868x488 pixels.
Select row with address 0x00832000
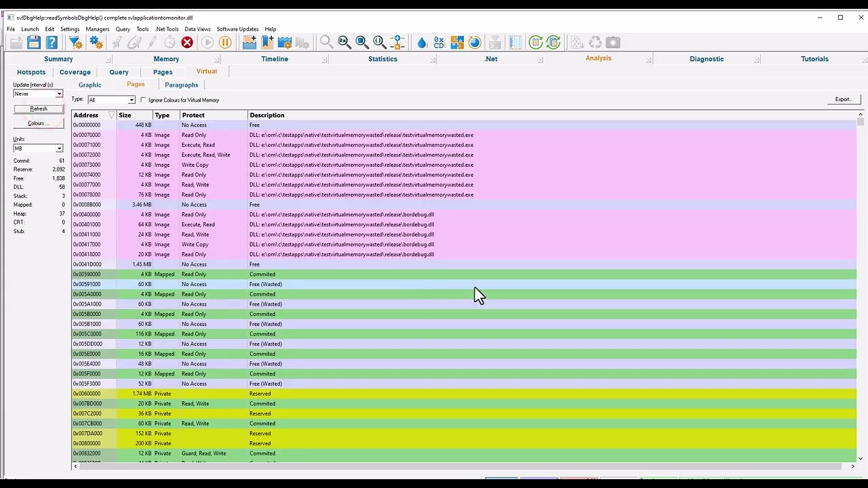pyautogui.click(x=464, y=453)
